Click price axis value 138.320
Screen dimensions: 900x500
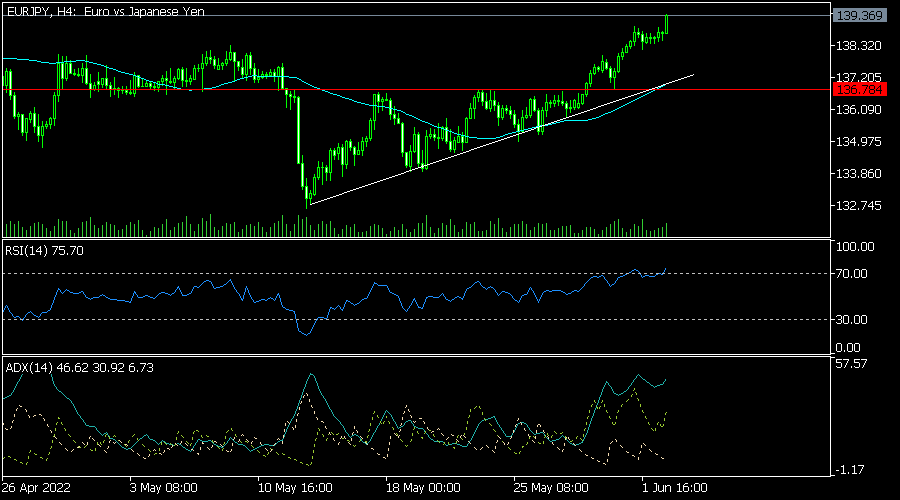(859, 46)
